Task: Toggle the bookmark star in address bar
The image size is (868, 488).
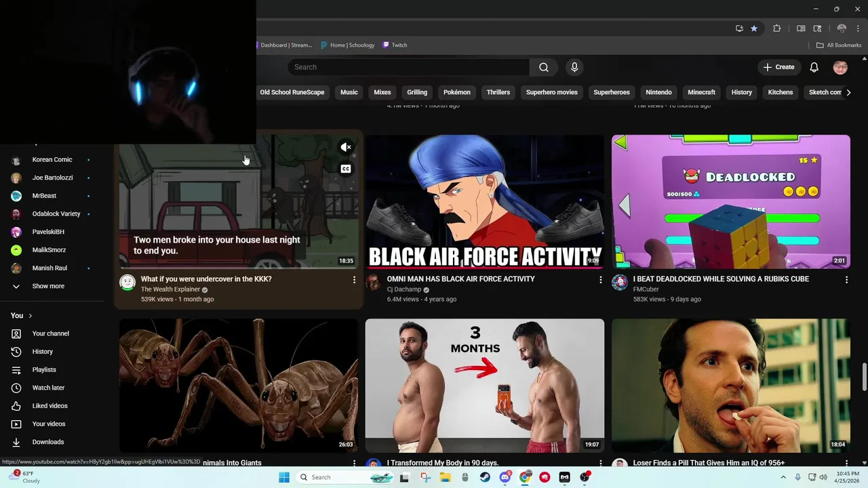Action: pyautogui.click(x=754, y=28)
